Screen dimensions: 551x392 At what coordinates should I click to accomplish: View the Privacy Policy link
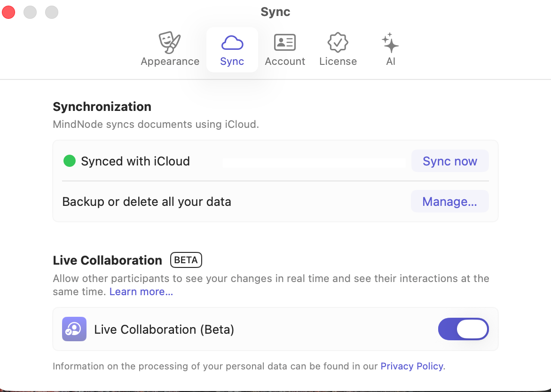click(x=411, y=366)
